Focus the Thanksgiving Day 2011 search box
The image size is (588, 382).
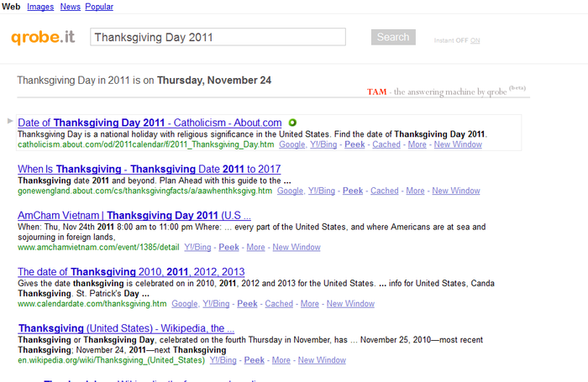pos(218,37)
